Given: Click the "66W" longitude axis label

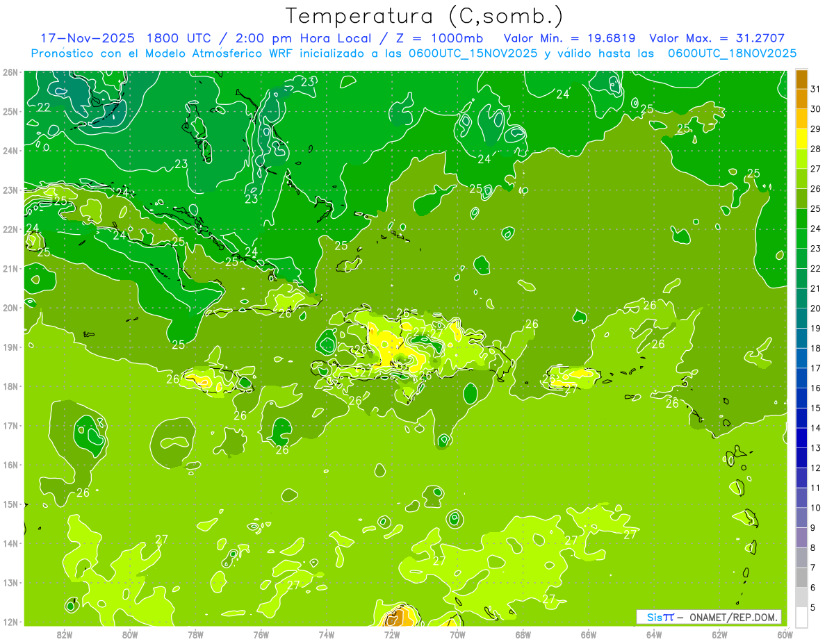Looking at the screenshot, I should point(588,634).
